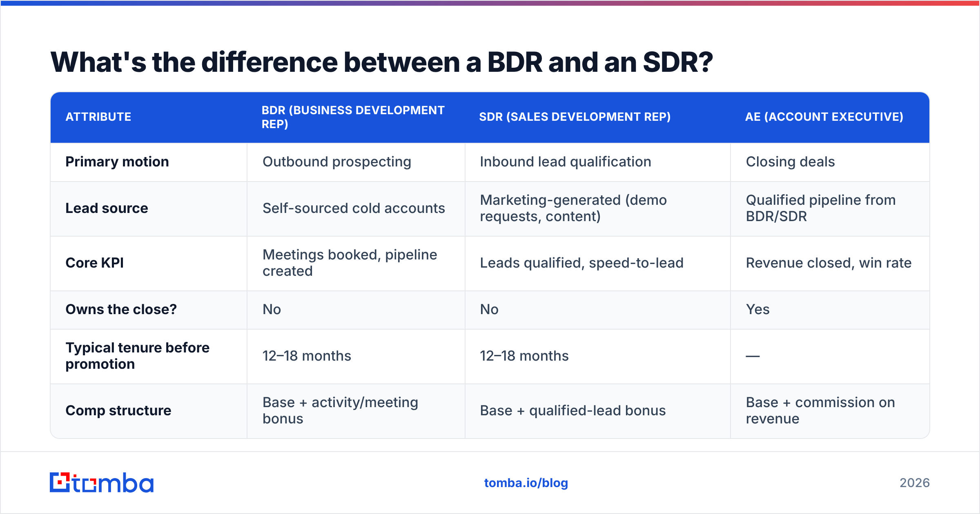Screen dimensions: 980x514
Task: Click the 'Comp structure' row label
Action: 118,411
